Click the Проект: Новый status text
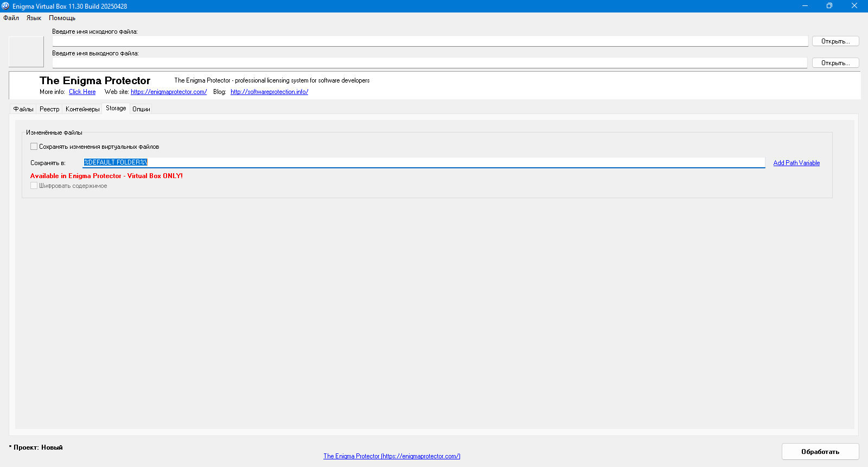Screen dimensions: 868x467 [36, 447]
